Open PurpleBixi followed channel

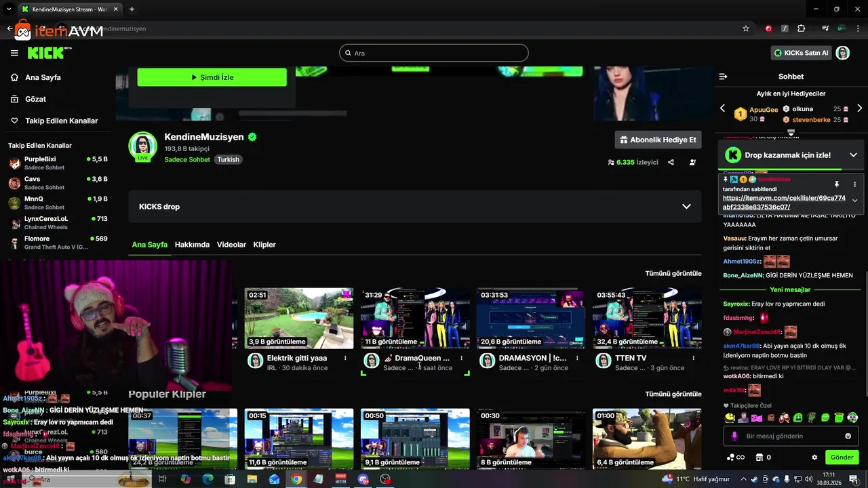pyautogui.click(x=58, y=163)
